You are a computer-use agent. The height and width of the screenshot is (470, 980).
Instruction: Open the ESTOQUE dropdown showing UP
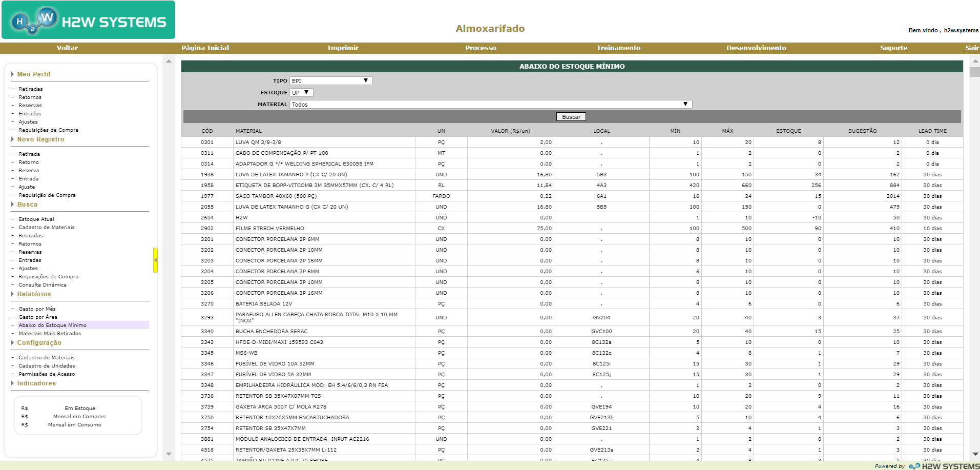(301, 93)
